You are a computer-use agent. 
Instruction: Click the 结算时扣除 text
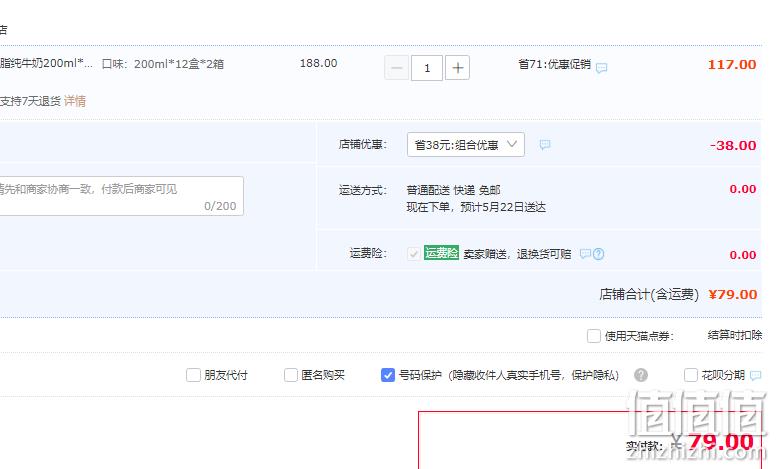click(x=735, y=335)
